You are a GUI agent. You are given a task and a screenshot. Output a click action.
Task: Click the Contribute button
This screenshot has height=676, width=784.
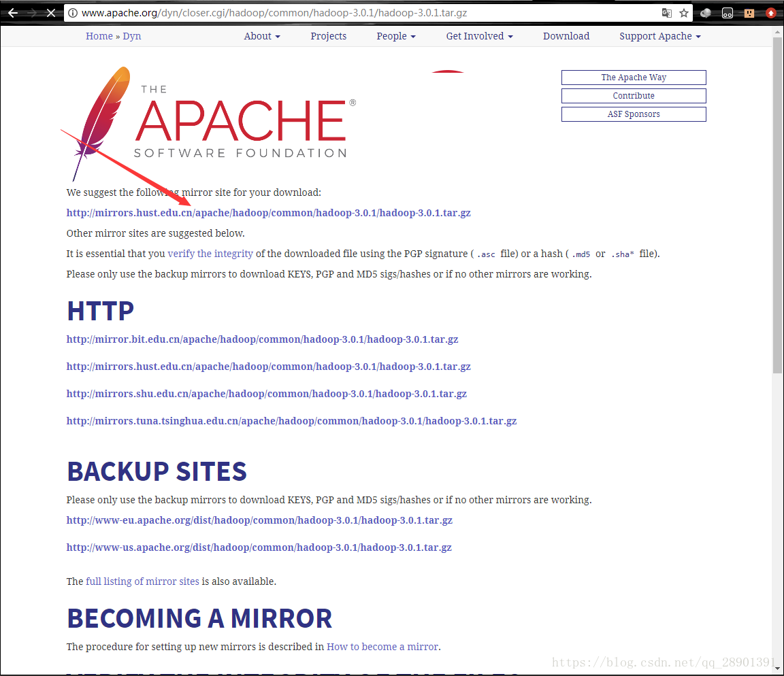click(x=634, y=96)
